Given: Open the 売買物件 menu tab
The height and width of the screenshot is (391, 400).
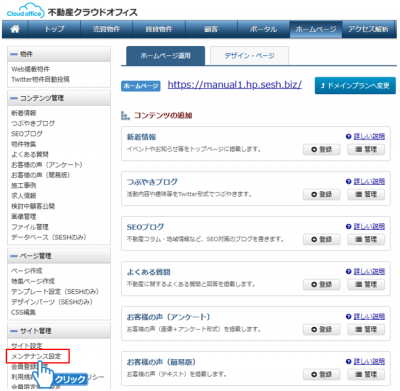Looking at the screenshot, I should click(x=107, y=29).
